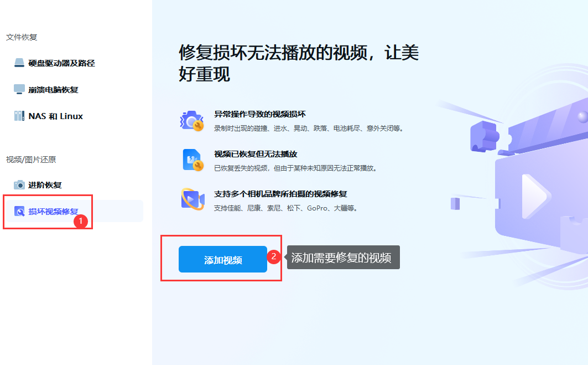Screen dimensions: 588x365
Task: Open NAS 和 Linux via its server icon
Action: [19, 116]
